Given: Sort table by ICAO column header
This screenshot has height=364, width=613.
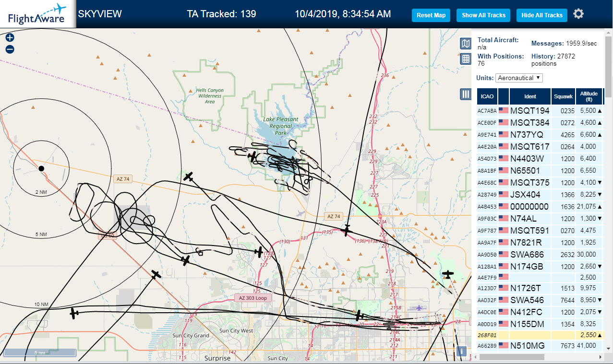Looking at the screenshot, I should click(x=487, y=96).
